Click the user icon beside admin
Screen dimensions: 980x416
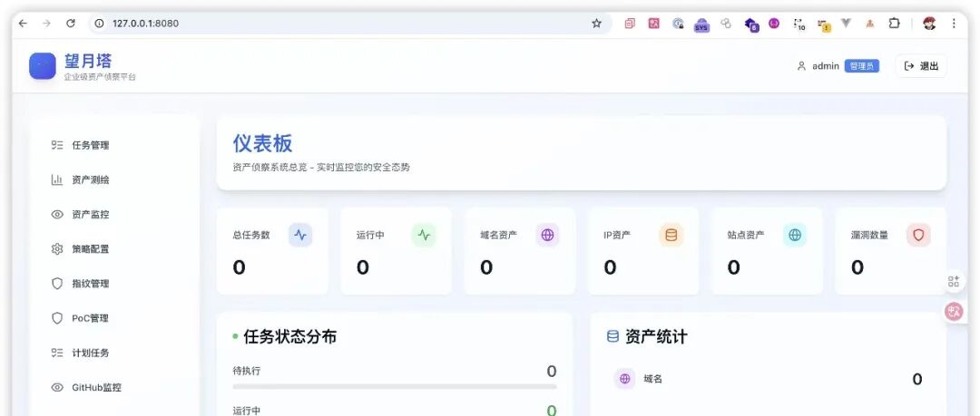click(x=801, y=65)
